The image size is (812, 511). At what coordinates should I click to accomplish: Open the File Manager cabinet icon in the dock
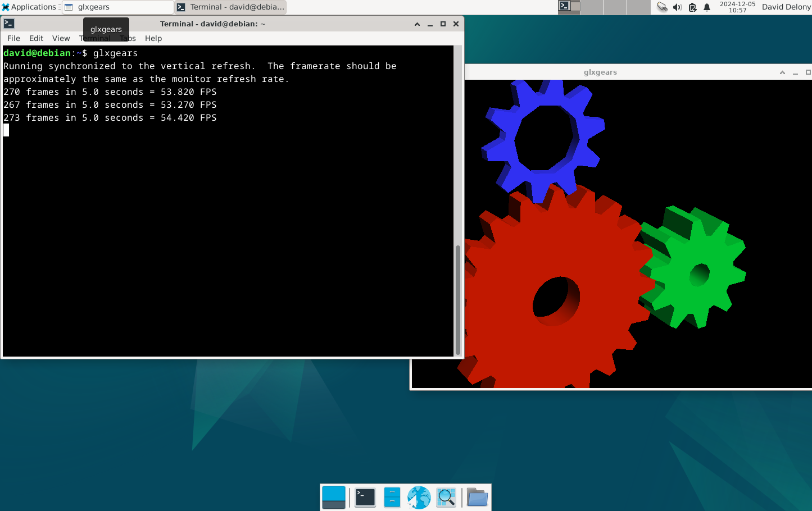[392, 498]
